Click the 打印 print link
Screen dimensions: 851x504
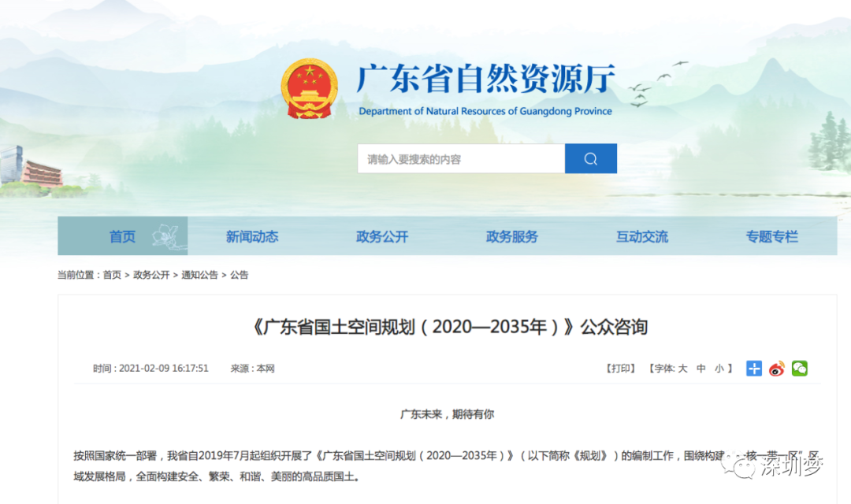coord(620,369)
